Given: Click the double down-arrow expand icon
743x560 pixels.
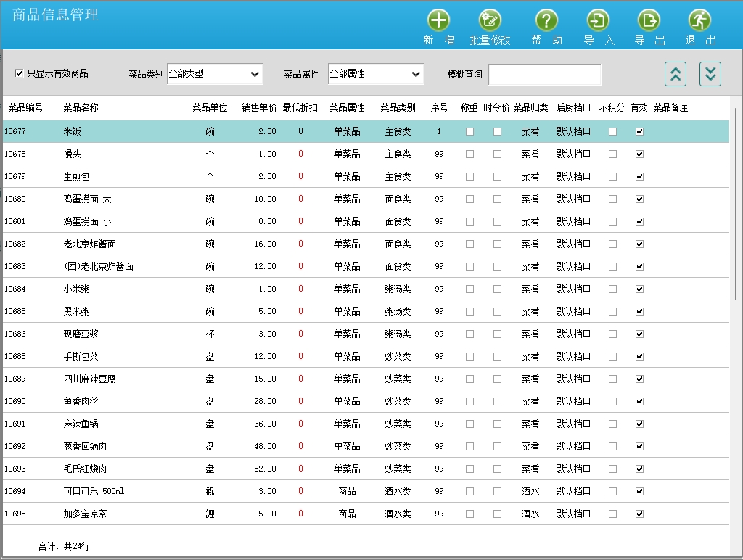Looking at the screenshot, I should pyautogui.click(x=710, y=74).
